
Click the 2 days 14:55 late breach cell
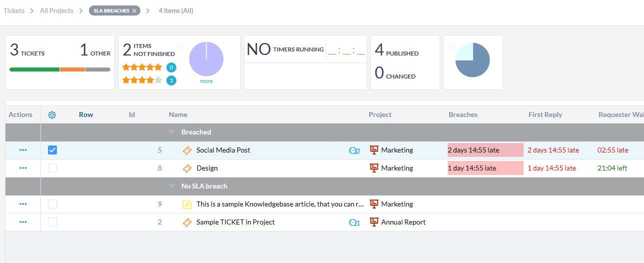pos(486,150)
